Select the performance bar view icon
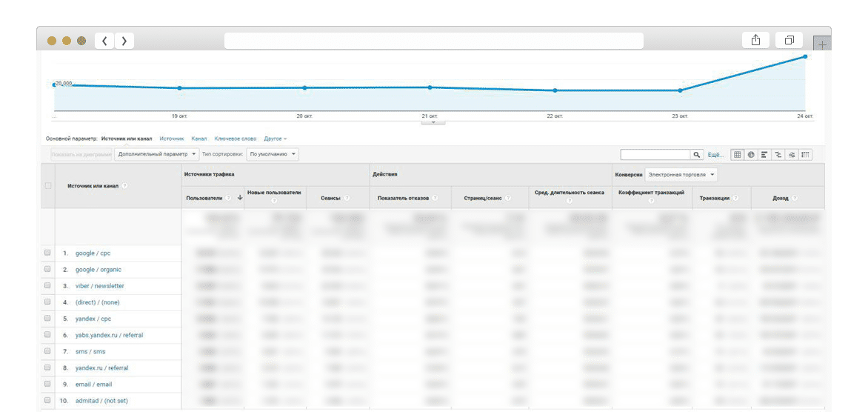 [764, 155]
